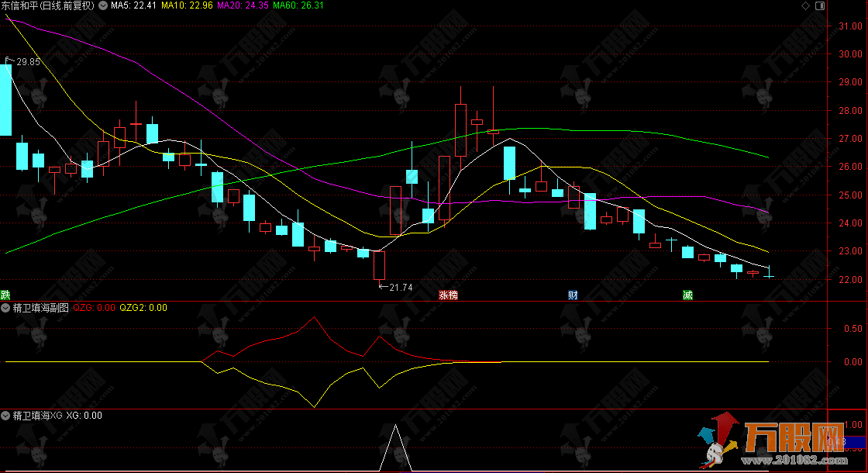Expand the main chart indicator dropdown arrow
Screen dimensions: 868x473
click(104, 5)
